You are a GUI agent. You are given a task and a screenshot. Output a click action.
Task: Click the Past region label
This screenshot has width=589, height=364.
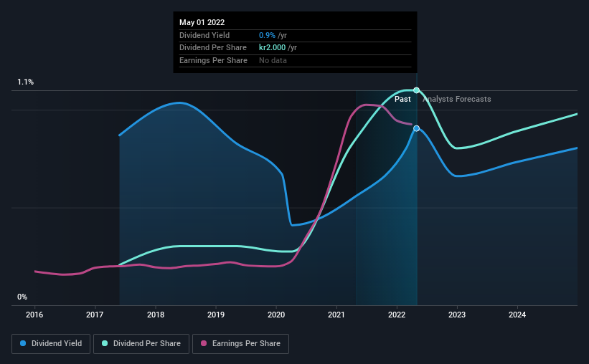coord(402,99)
